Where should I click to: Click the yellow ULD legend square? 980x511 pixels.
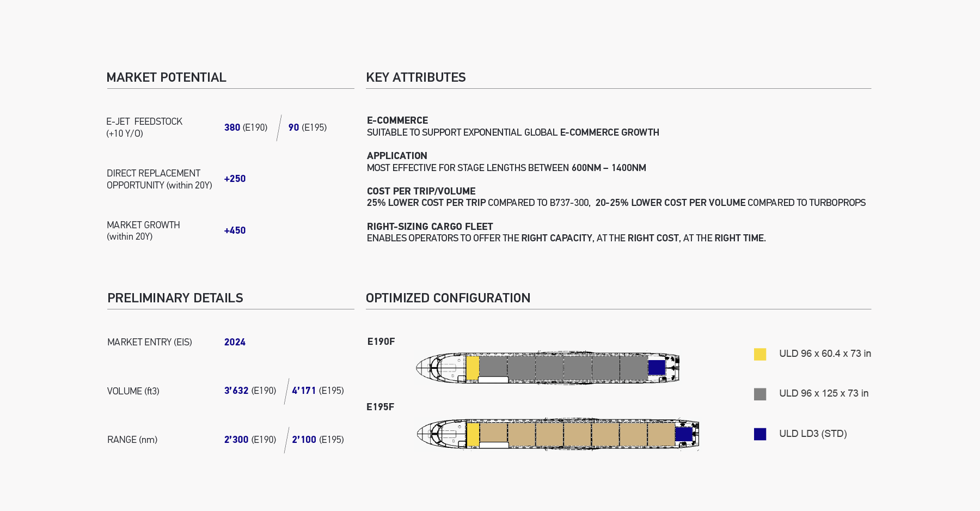click(760, 354)
